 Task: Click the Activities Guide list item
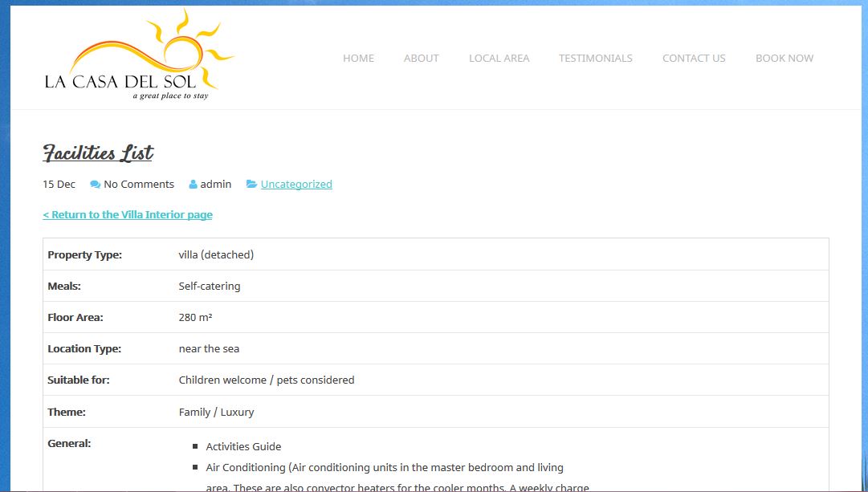243,446
